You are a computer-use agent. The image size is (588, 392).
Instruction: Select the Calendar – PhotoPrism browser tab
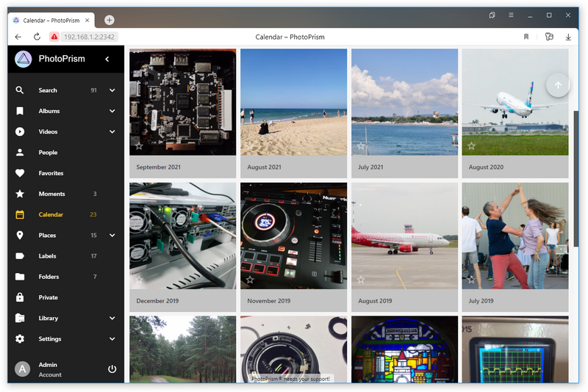[51, 21]
